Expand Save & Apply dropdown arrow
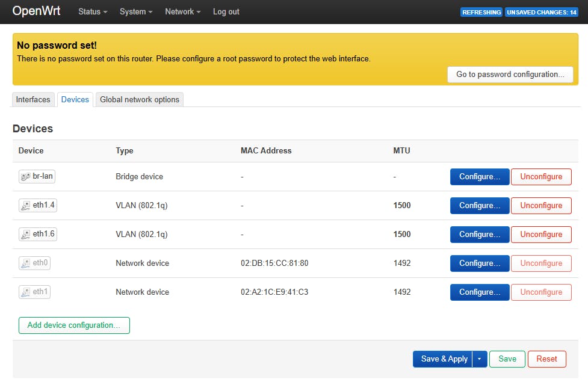 coord(479,359)
